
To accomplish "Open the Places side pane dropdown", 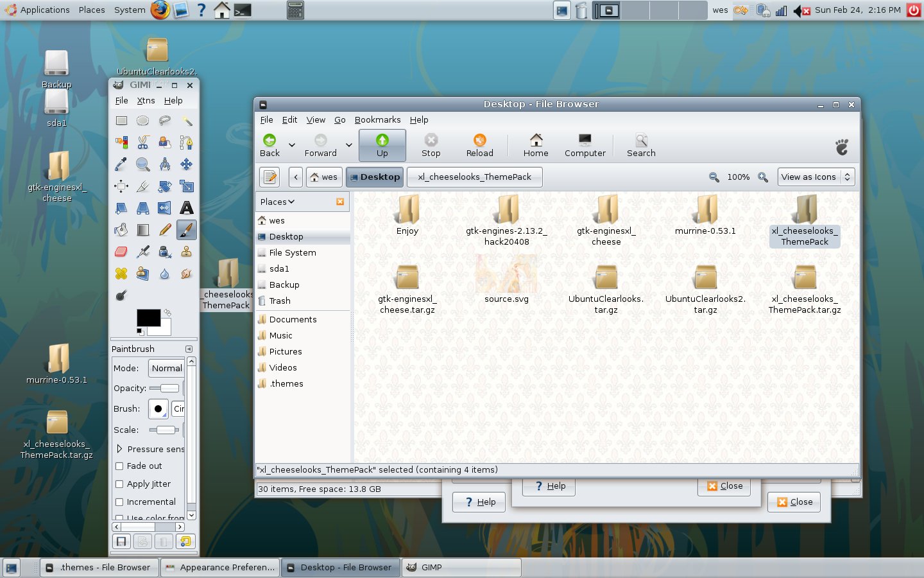I will (278, 202).
